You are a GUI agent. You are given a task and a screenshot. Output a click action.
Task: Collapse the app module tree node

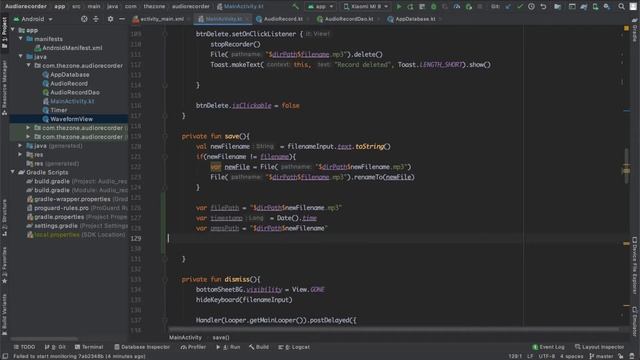click(x=13, y=30)
